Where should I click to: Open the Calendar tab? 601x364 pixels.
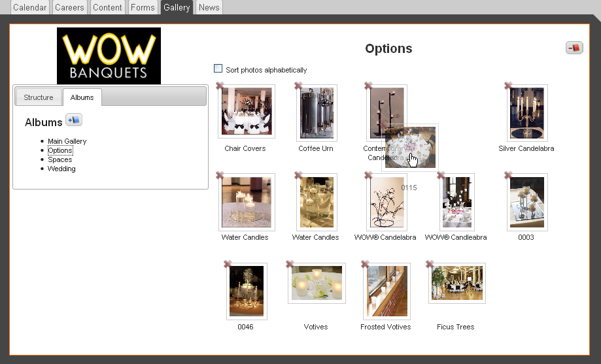pyautogui.click(x=30, y=7)
